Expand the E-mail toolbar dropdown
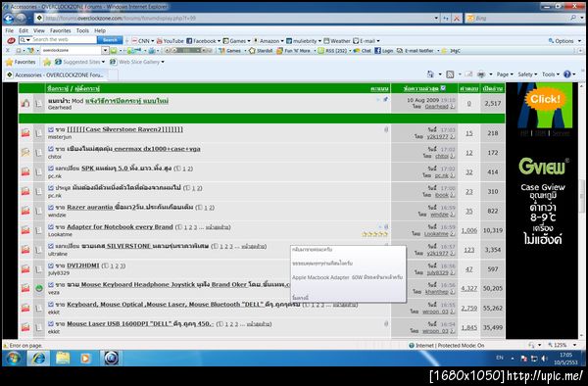The width and height of the screenshot is (588, 386). coord(378,41)
